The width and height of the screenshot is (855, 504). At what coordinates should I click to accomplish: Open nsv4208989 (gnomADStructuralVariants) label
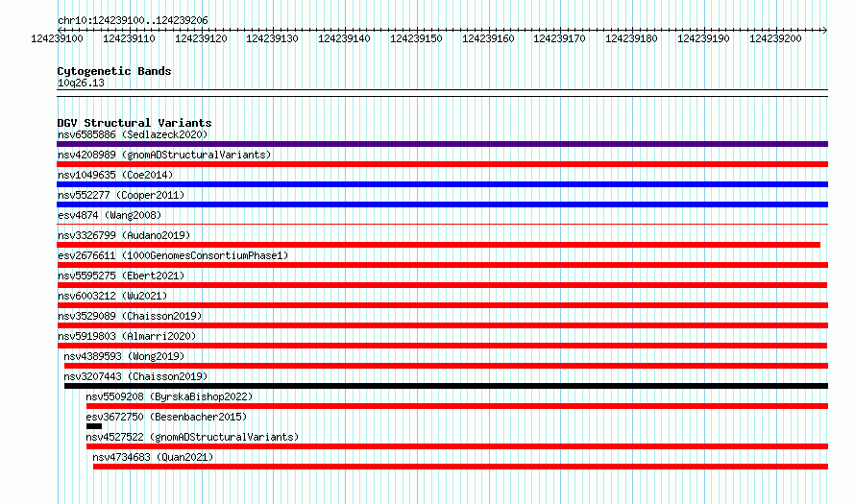[164, 155]
